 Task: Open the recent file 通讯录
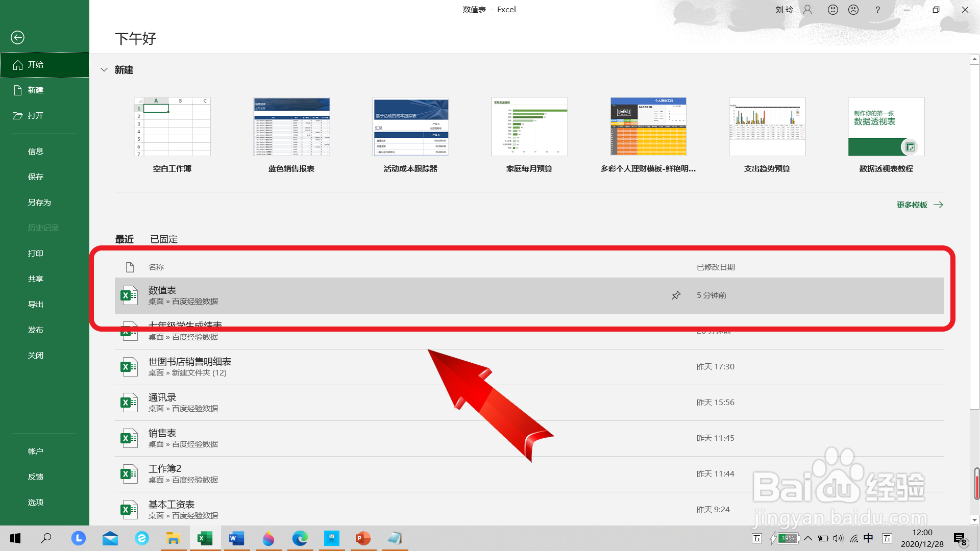529,403
